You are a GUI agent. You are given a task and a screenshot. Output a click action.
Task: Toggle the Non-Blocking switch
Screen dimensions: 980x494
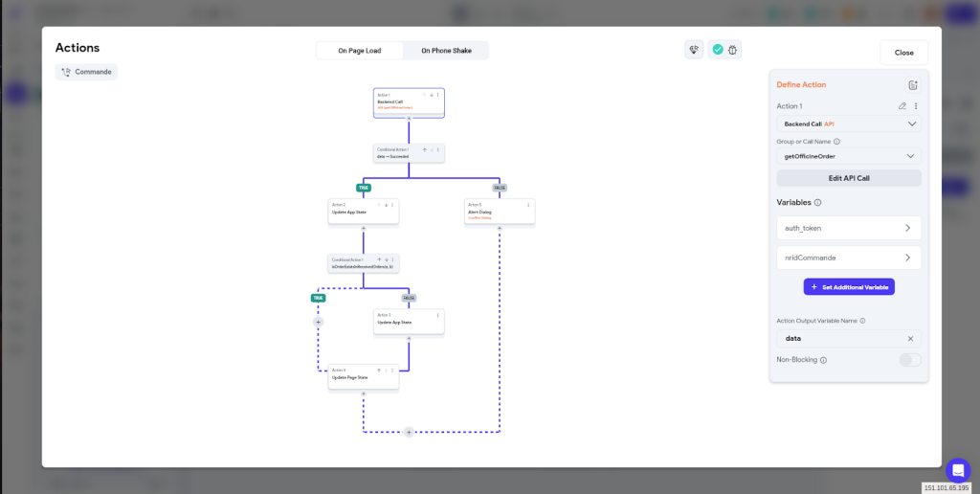pos(910,360)
